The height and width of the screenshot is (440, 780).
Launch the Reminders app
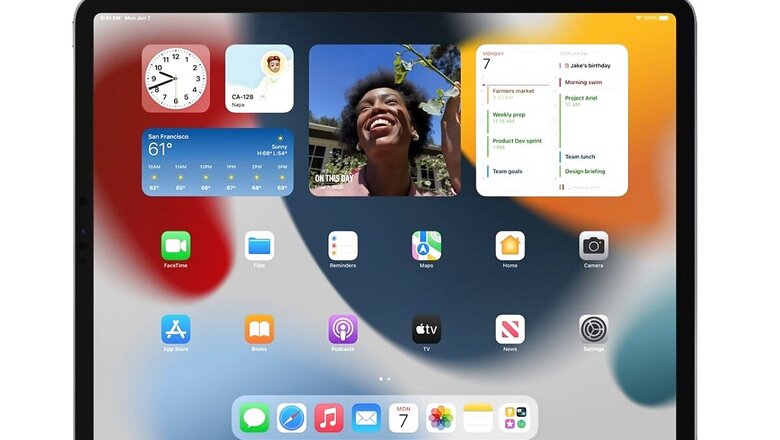click(343, 246)
